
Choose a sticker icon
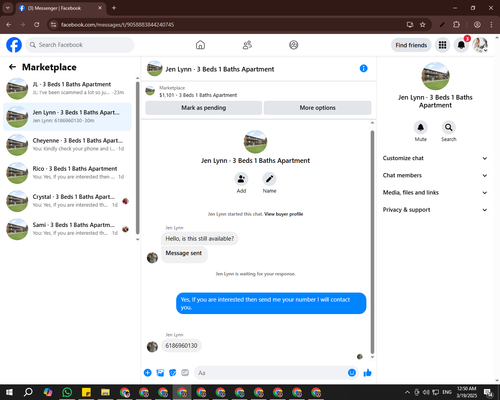coord(173,373)
